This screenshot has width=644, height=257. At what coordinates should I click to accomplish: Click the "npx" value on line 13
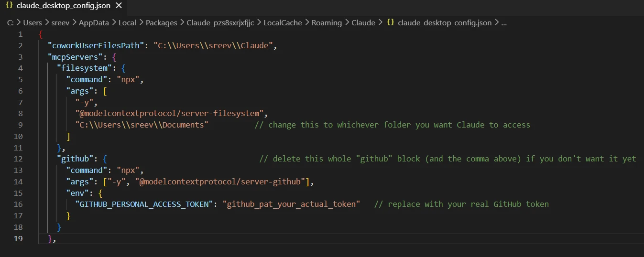click(128, 170)
